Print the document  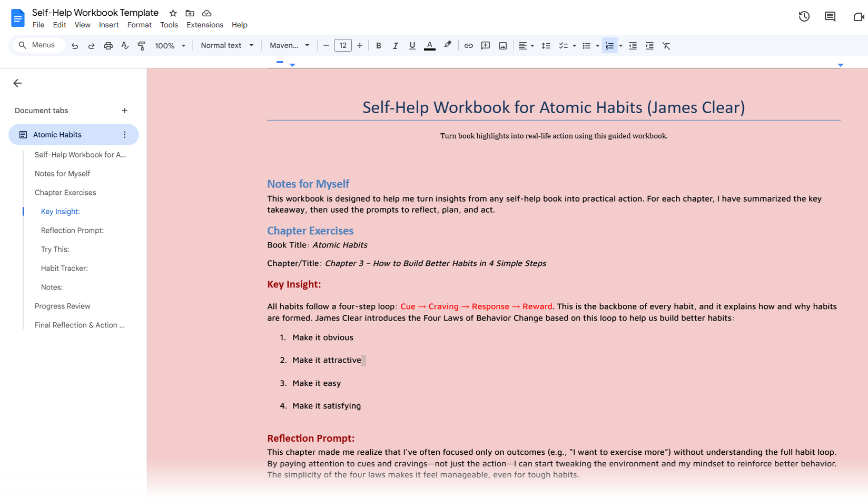108,46
